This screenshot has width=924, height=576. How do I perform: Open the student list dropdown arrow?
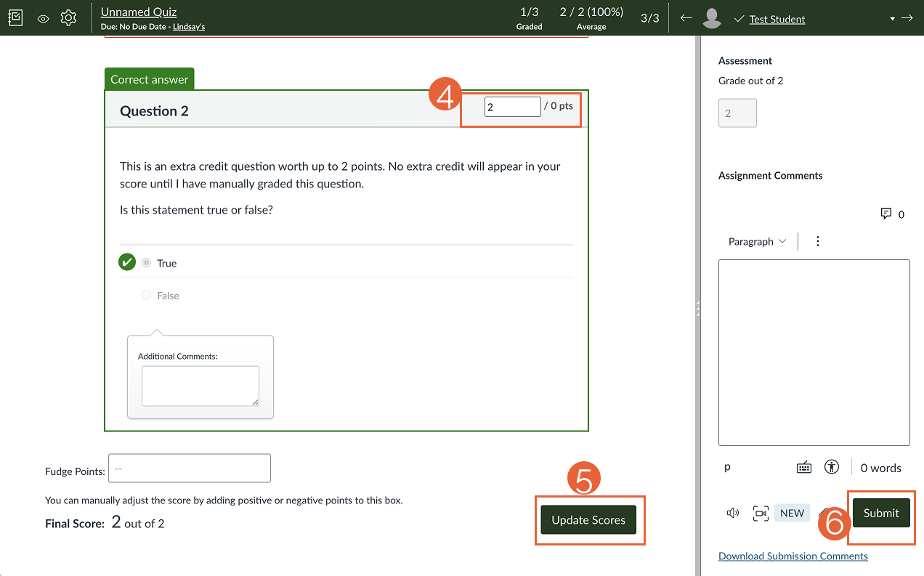click(892, 19)
